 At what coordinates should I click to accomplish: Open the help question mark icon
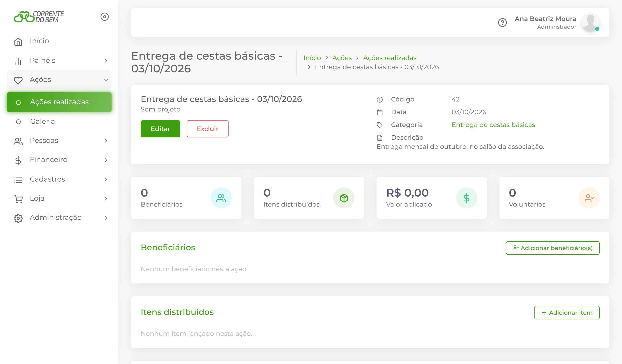[502, 23]
